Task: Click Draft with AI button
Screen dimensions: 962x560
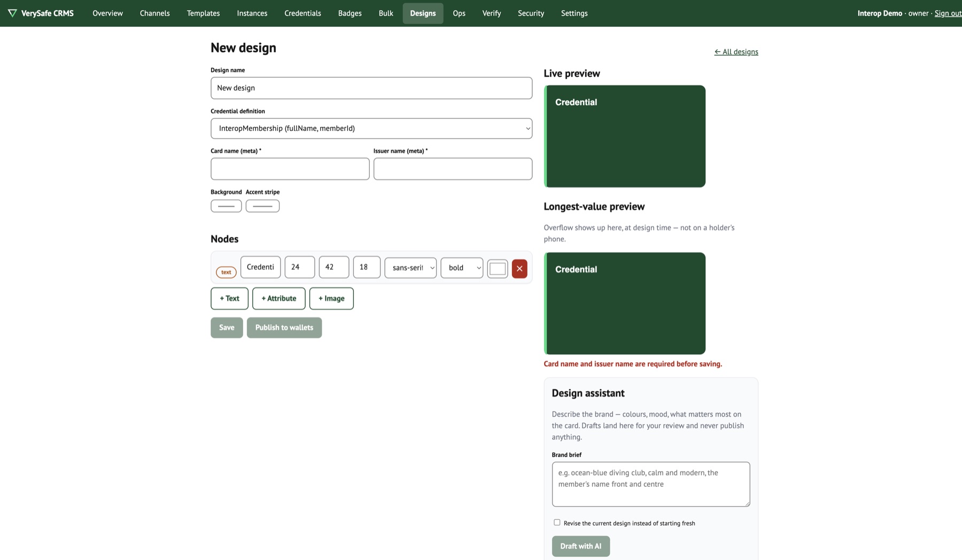Action: click(x=581, y=546)
